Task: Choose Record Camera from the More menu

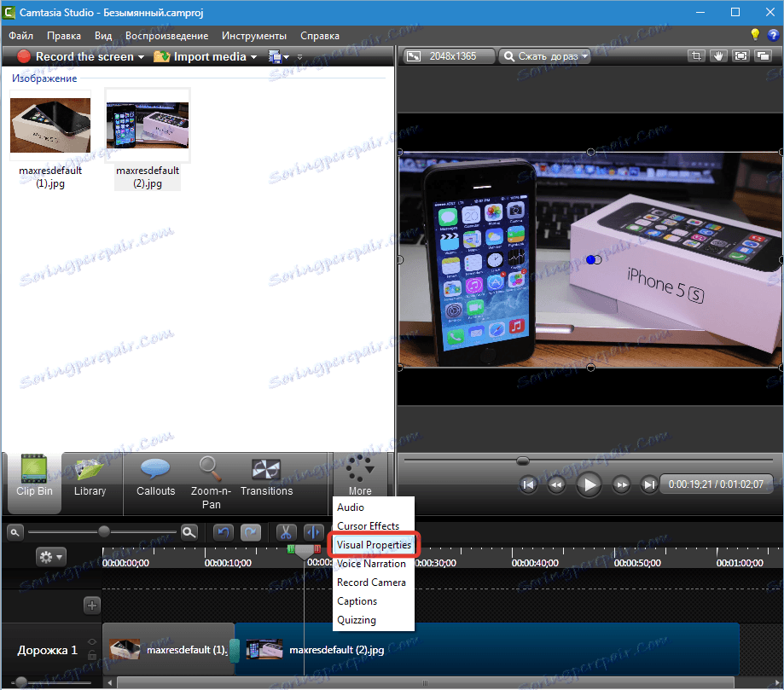Action: [374, 582]
